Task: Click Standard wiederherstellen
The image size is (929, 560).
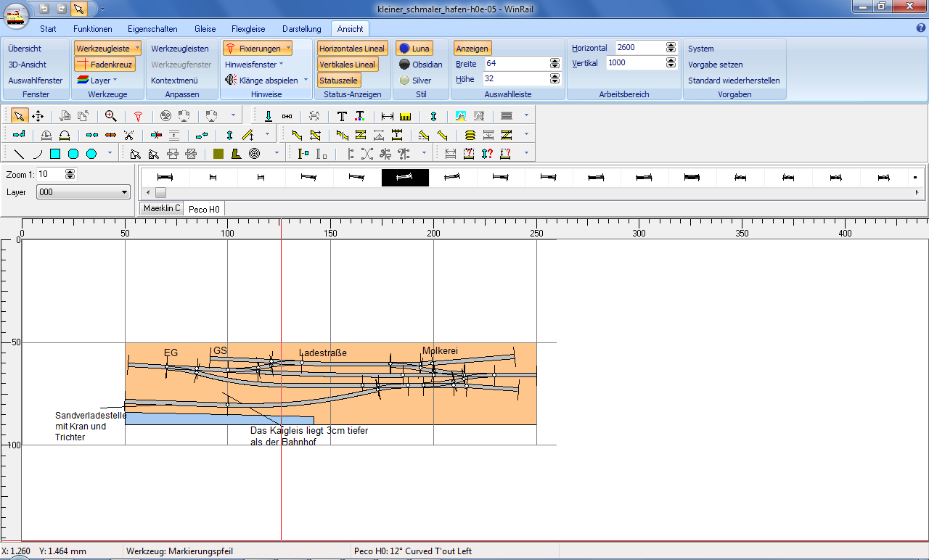Action: tap(734, 81)
